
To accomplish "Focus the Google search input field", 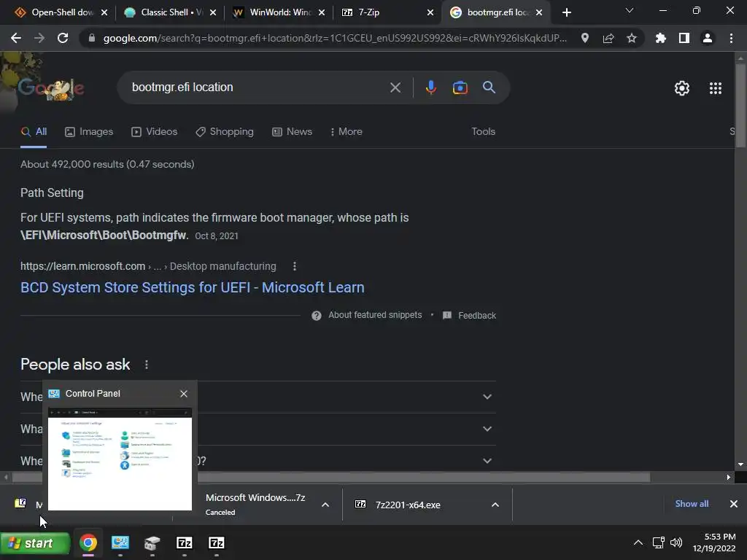I will point(256,87).
